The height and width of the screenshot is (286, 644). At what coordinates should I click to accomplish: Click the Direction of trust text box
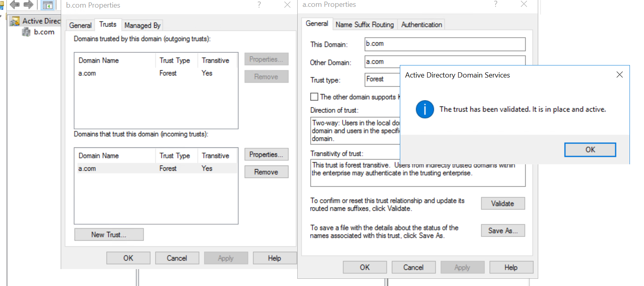pyautogui.click(x=356, y=131)
